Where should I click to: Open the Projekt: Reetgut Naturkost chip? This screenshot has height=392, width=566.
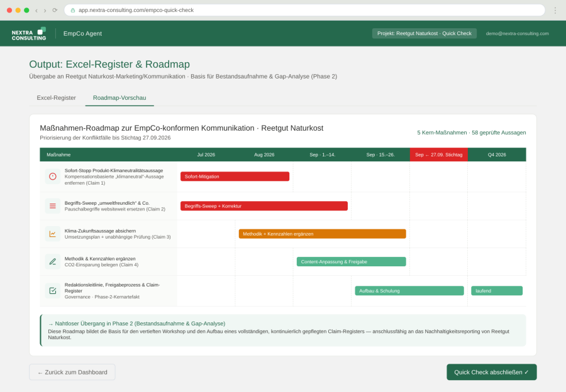pyautogui.click(x=425, y=33)
